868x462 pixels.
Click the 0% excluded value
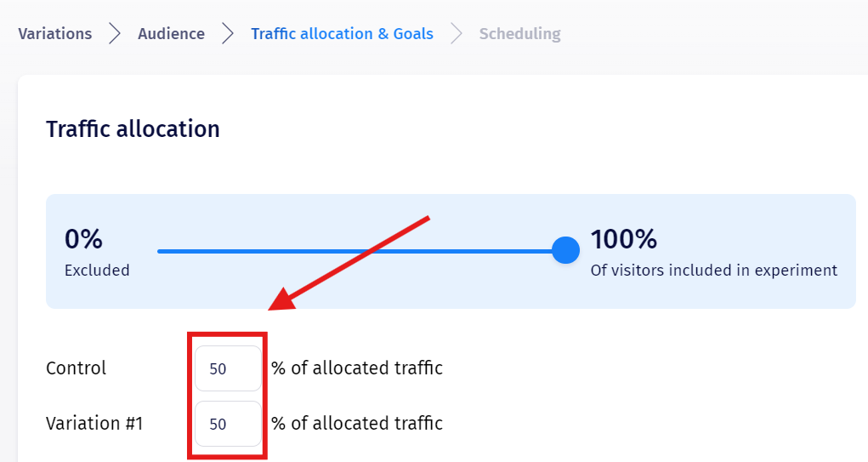pyautogui.click(x=84, y=239)
